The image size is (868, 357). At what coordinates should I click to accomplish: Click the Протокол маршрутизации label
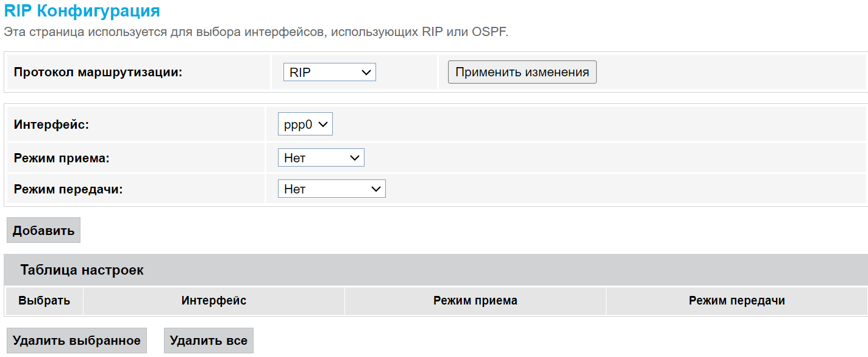98,73
